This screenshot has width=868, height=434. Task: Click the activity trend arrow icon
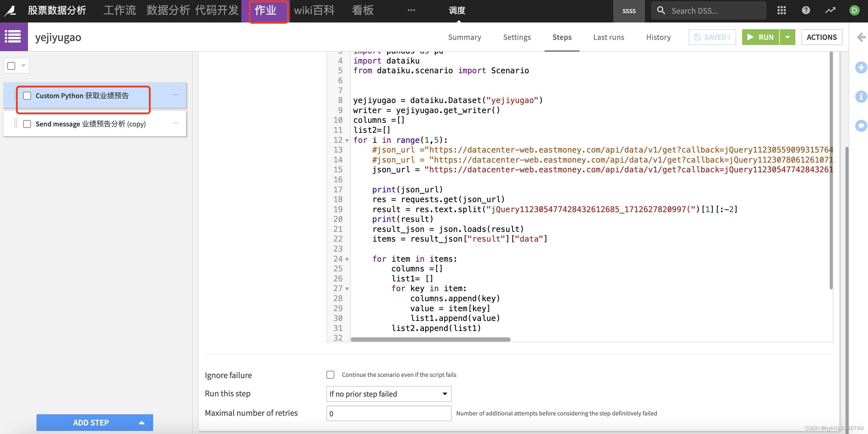(830, 10)
